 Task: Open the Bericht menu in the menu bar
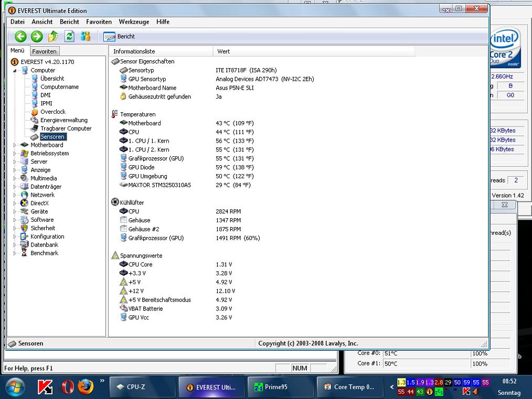tap(69, 21)
